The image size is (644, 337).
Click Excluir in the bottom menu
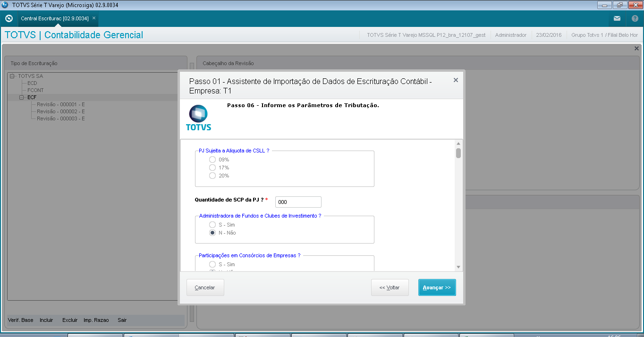(x=70, y=320)
